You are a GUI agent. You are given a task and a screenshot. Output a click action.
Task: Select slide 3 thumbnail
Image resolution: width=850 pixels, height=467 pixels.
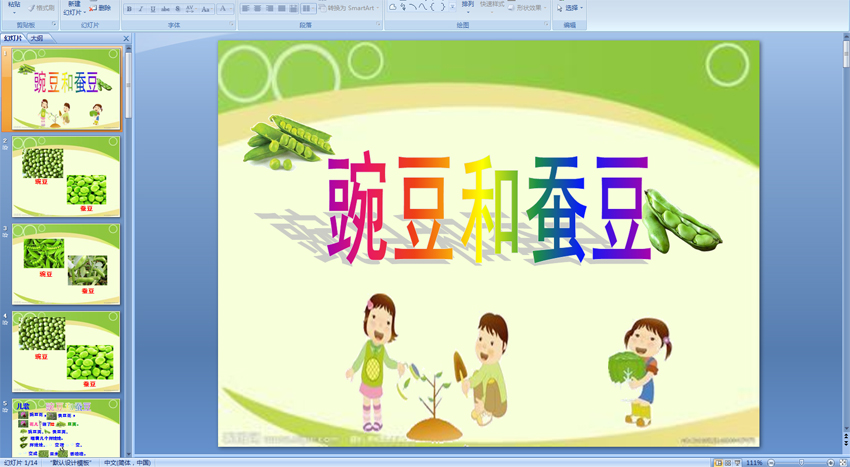click(x=66, y=264)
